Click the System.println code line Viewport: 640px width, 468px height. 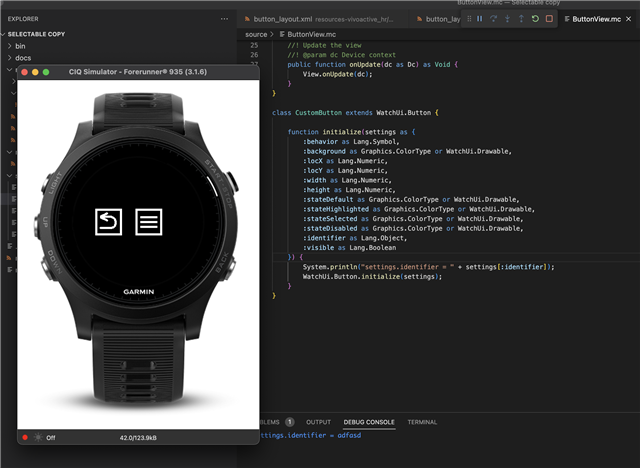pyautogui.click(x=429, y=267)
